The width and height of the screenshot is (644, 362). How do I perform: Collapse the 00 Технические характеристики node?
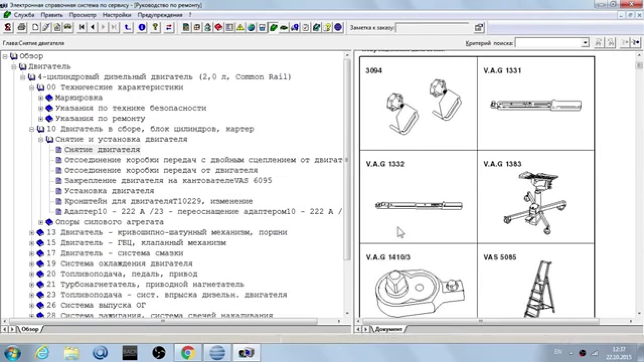click(x=32, y=87)
